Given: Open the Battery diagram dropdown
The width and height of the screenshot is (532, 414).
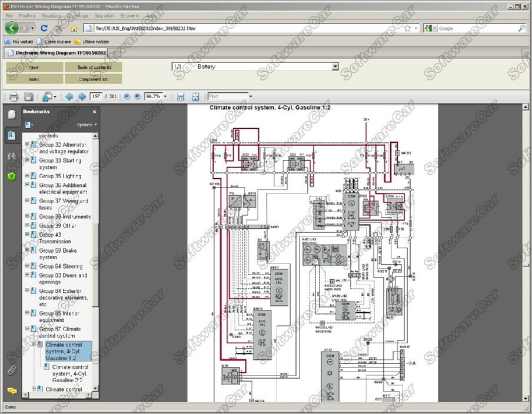Looking at the screenshot, I should click(x=335, y=66).
